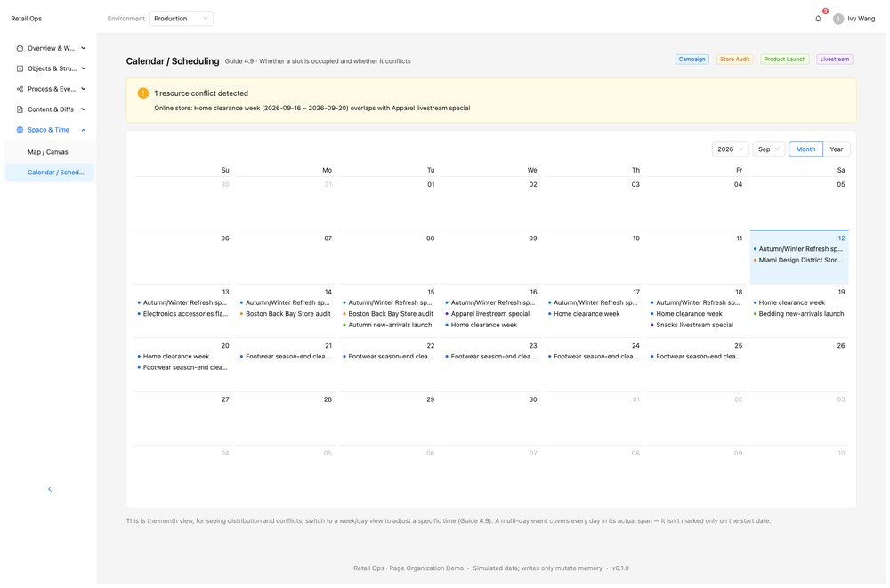This screenshot has width=890, height=588.
Task: Open Calendar / Scheduling sidebar item
Action: coord(50,173)
